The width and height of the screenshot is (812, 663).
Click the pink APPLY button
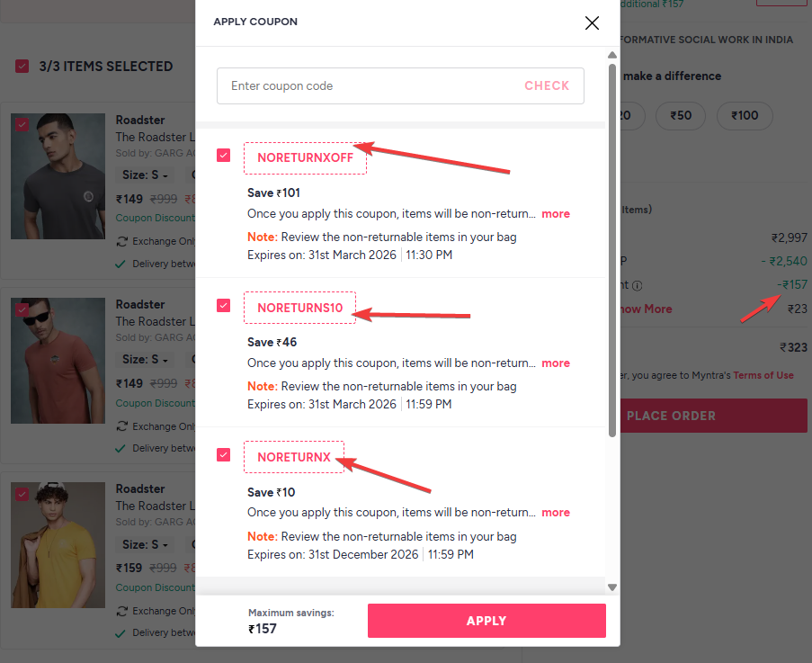tap(486, 621)
